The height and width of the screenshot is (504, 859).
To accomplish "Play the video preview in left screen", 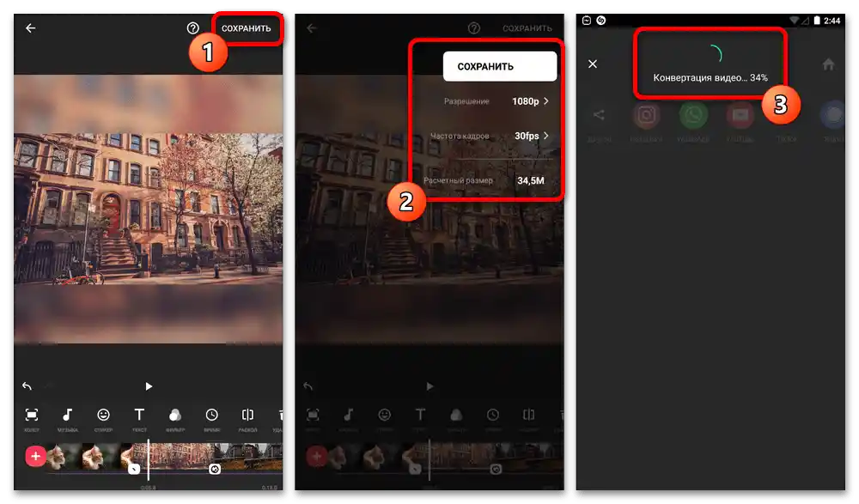I will [149, 386].
